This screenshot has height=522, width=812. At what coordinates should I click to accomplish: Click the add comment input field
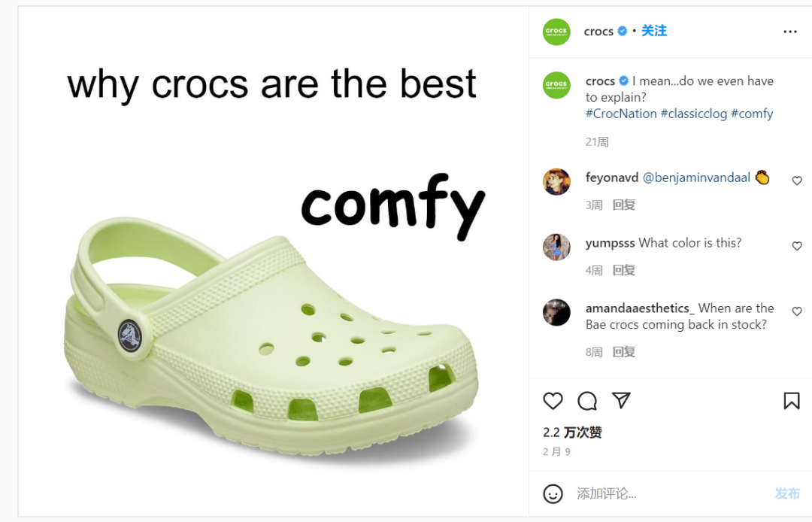(x=669, y=493)
